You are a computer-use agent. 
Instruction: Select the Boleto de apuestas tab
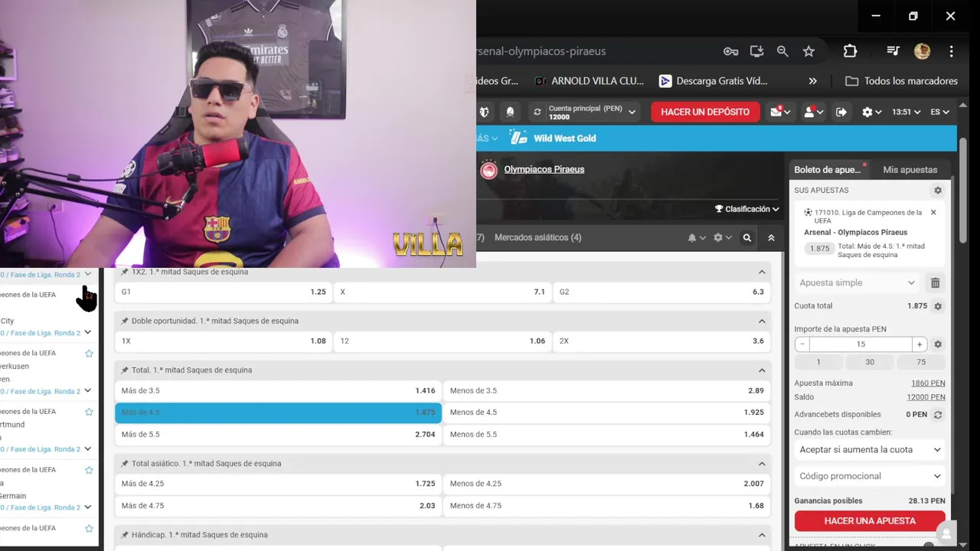(828, 170)
